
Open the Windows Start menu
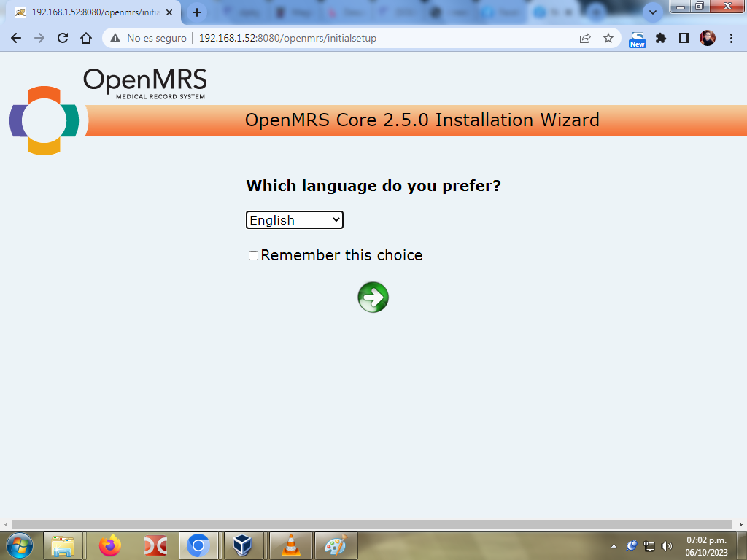tap(20, 545)
